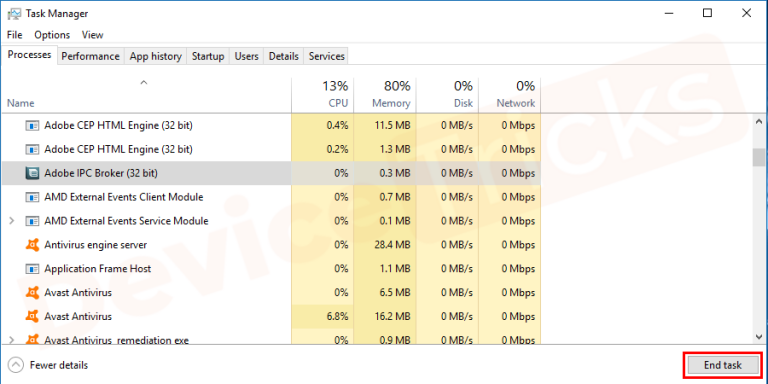Viewport: 768px width, 384px height.
Task: Open the Options menu
Action: (x=52, y=35)
